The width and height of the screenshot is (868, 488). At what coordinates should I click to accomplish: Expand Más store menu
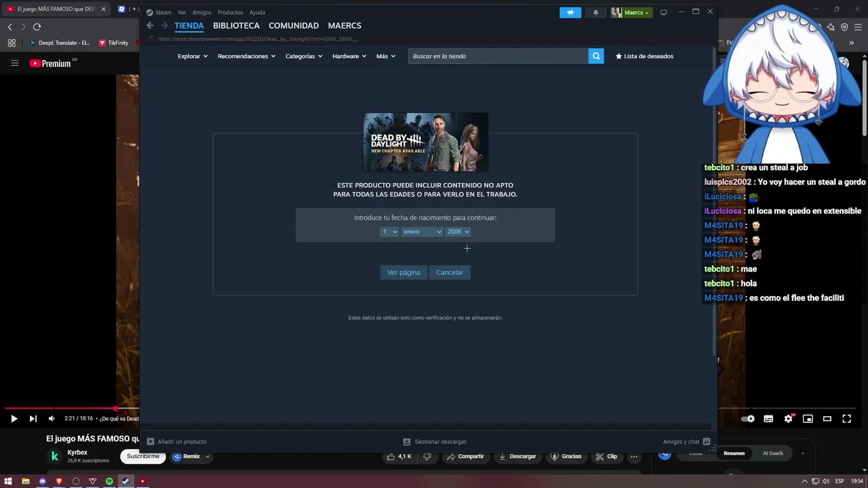tap(386, 56)
